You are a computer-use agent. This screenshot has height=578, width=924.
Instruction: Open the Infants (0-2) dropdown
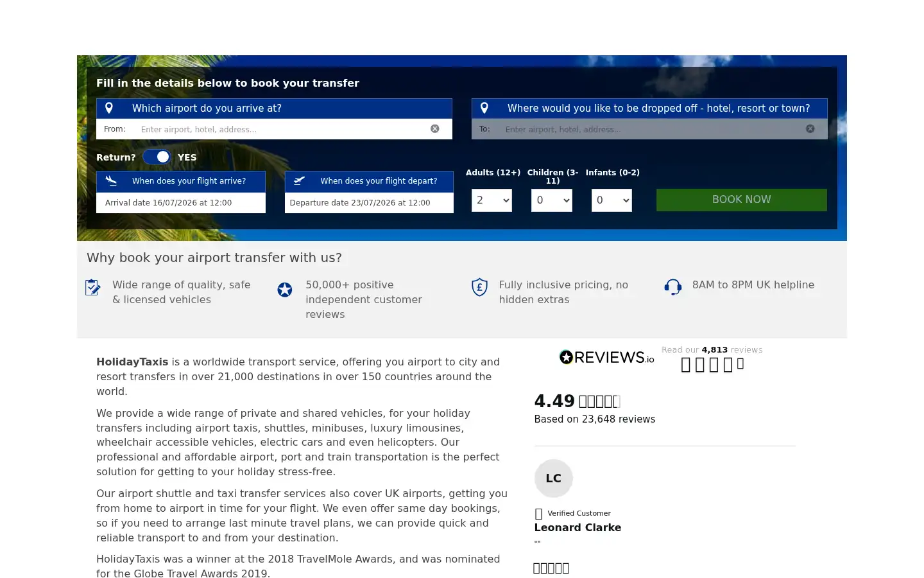(612, 200)
